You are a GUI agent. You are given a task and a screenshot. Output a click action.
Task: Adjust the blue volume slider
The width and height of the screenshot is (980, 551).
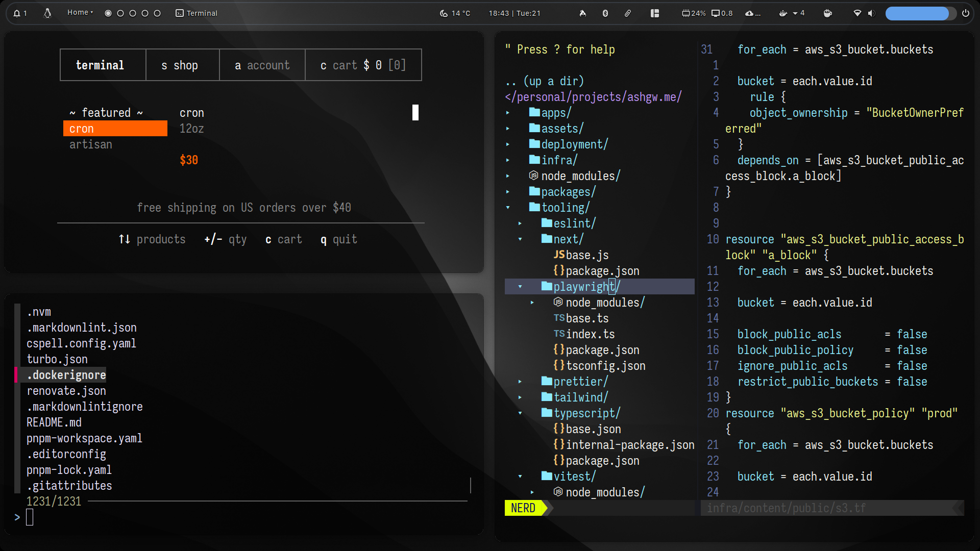[x=921, y=13]
